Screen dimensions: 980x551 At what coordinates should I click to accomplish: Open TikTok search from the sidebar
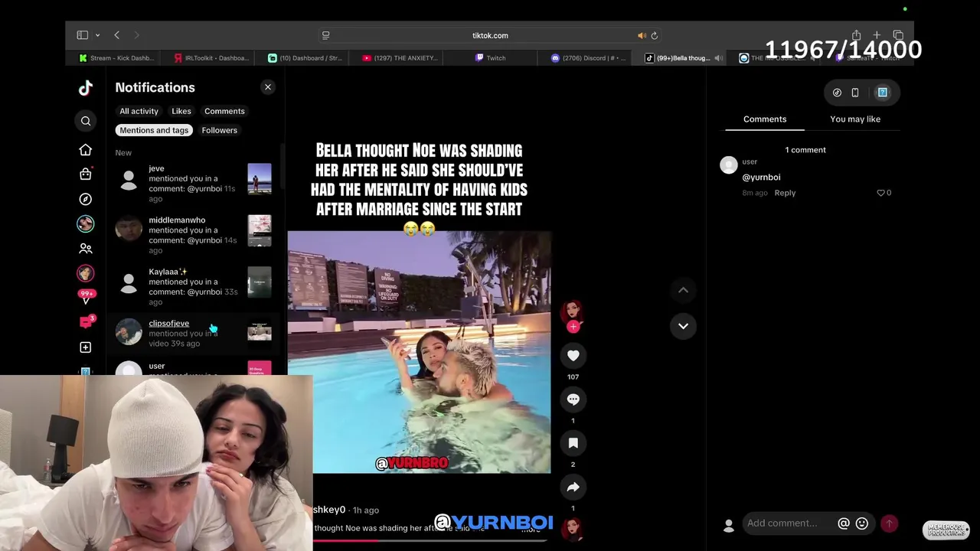86,121
